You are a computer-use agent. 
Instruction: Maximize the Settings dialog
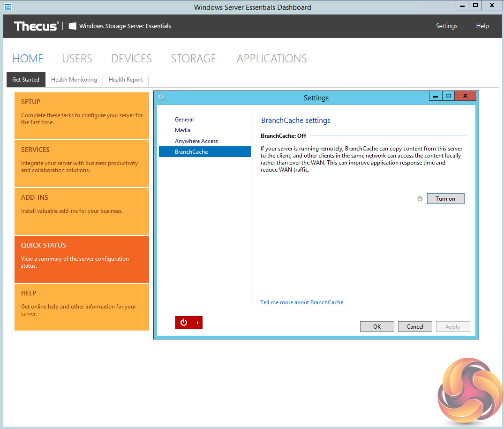(449, 96)
